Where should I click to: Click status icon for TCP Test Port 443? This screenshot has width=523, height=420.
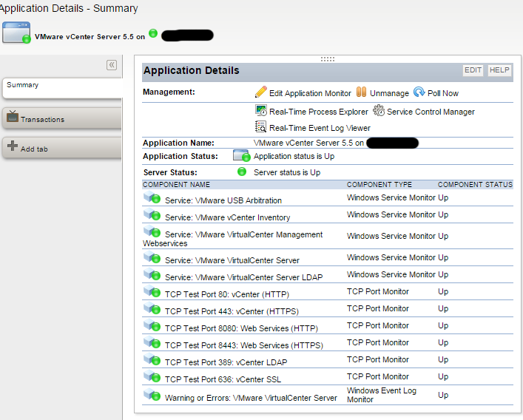click(152, 308)
